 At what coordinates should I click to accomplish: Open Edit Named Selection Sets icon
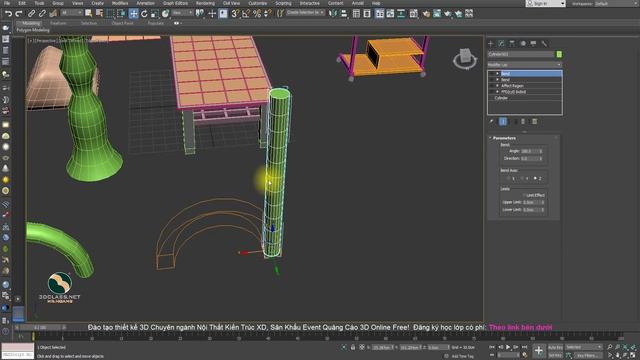(280, 13)
